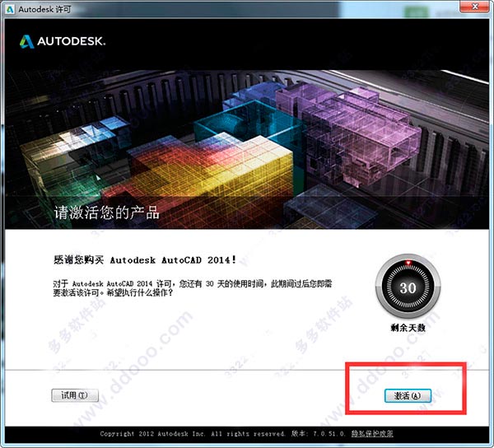Open the 隐私保护政策 privacy policy link
The image size is (494, 448).
(x=372, y=434)
